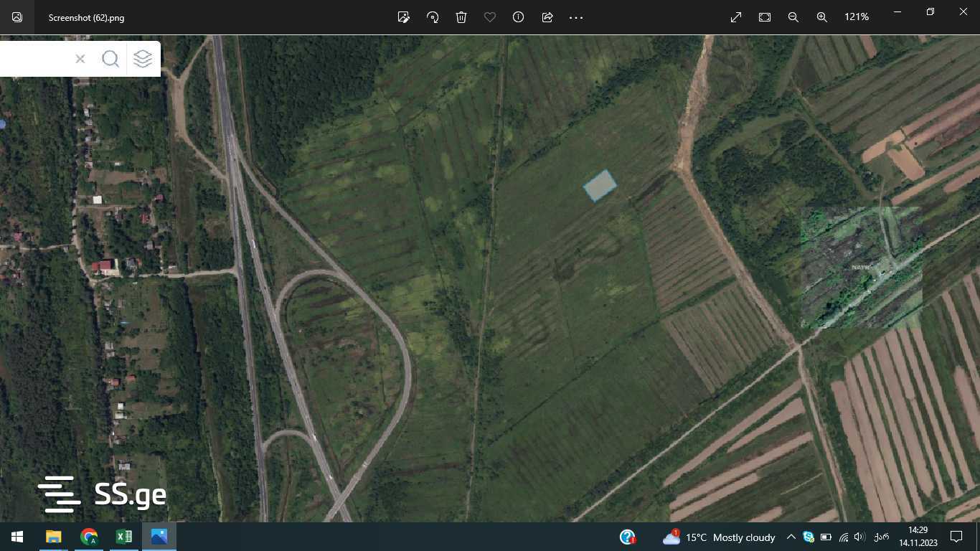Select Photos app in taskbar
Screen dimensions: 980x551
tap(159, 537)
